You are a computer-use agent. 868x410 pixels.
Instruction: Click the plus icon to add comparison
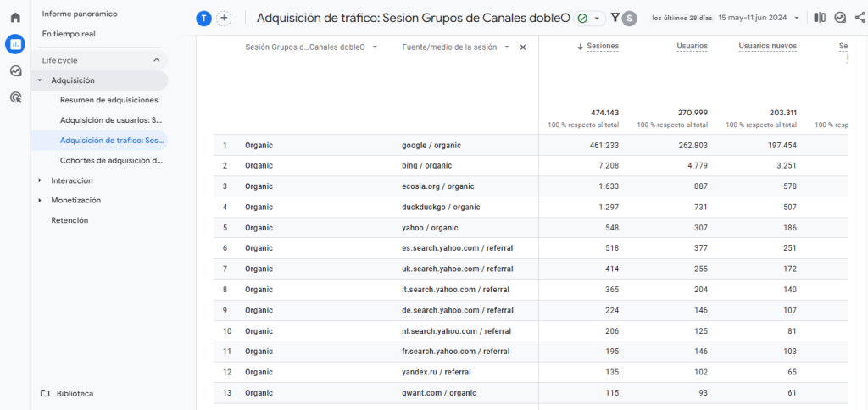pos(224,19)
